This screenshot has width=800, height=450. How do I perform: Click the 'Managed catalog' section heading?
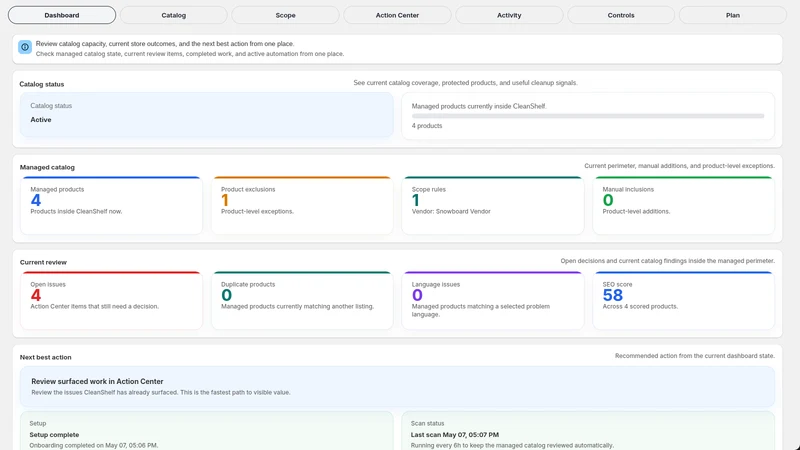(47, 167)
